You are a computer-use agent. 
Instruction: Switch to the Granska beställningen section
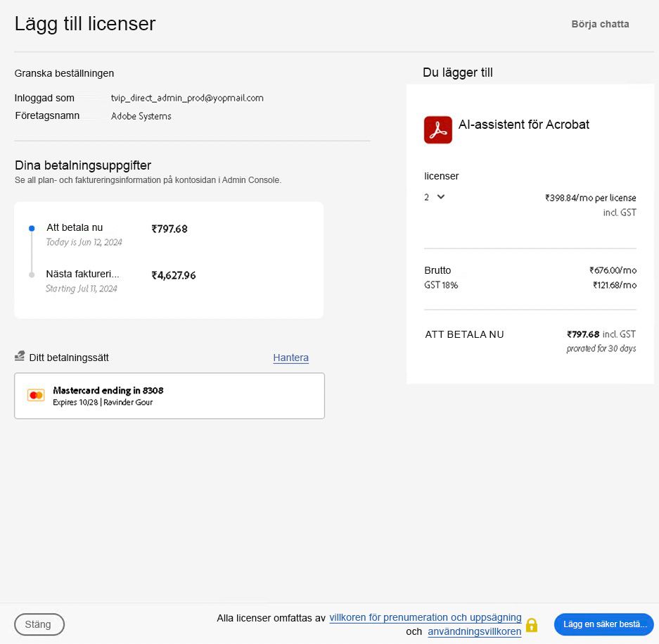click(x=64, y=73)
